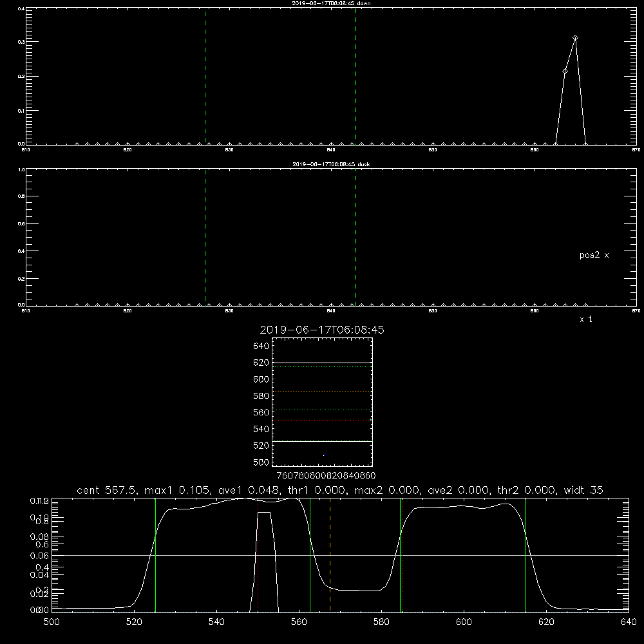Click the 580 label on middle plot y-axis
Viewport: 644px width, 644px height.
point(261,396)
